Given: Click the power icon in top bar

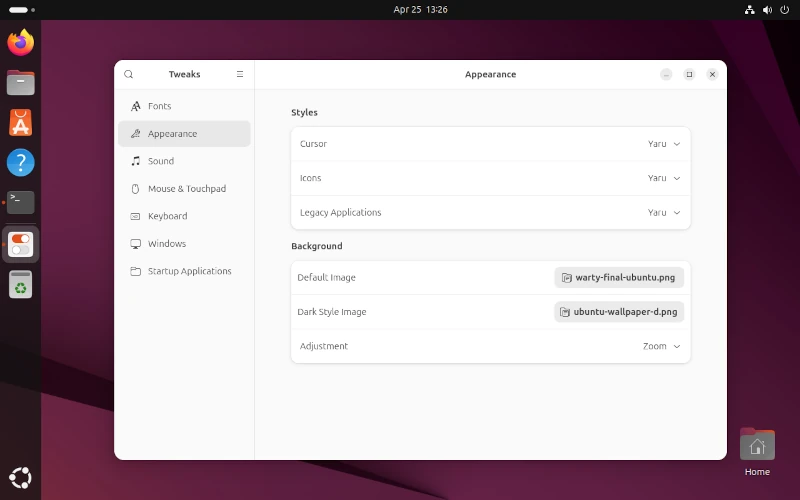Looking at the screenshot, I should [x=785, y=10].
